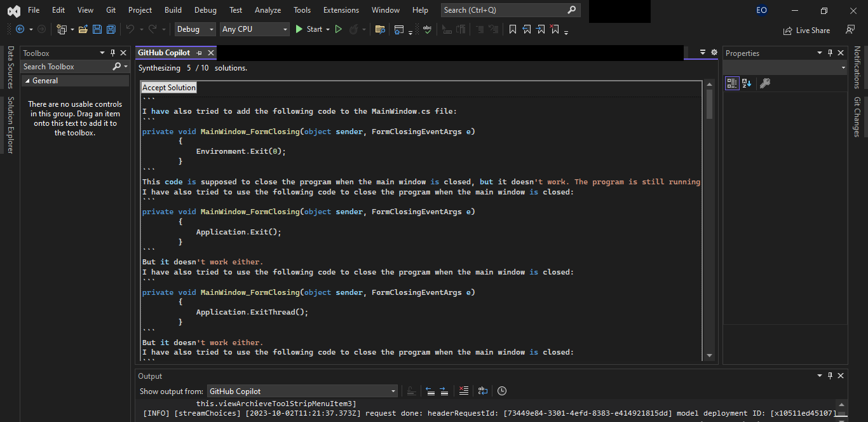The height and width of the screenshot is (422, 868).
Task: Click the Navigate Backward arrow icon
Action: (x=20, y=29)
